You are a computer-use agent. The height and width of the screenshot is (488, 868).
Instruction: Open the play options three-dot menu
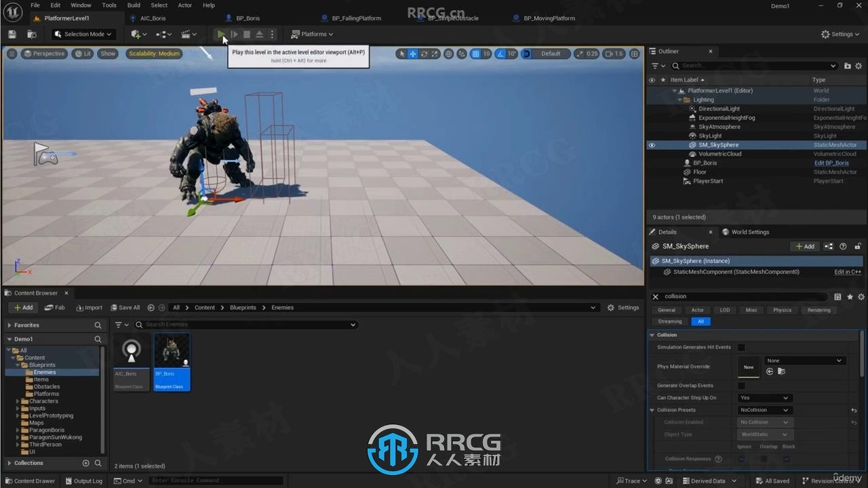[x=272, y=34]
